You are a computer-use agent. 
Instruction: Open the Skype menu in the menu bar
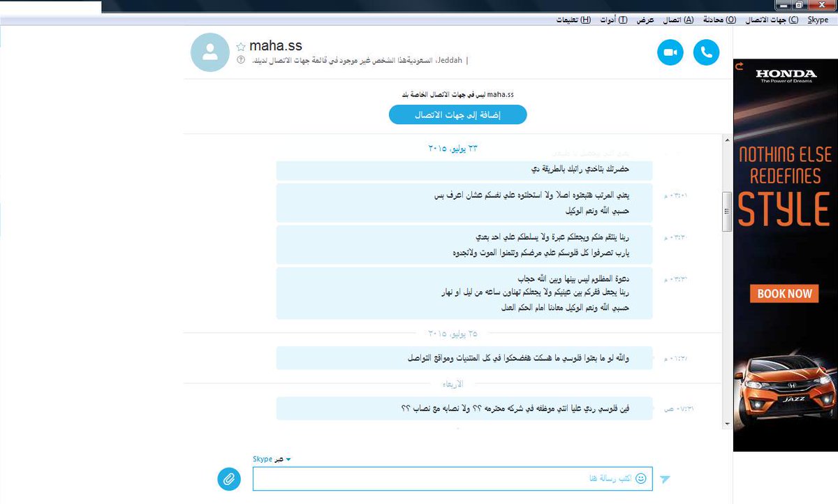tap(818, 20)
